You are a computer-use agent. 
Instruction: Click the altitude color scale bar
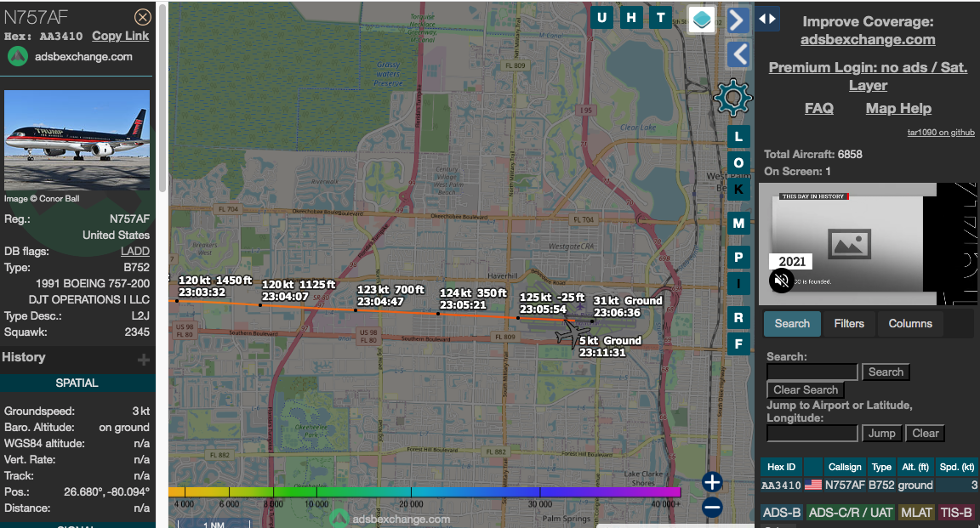coord(424,491)
